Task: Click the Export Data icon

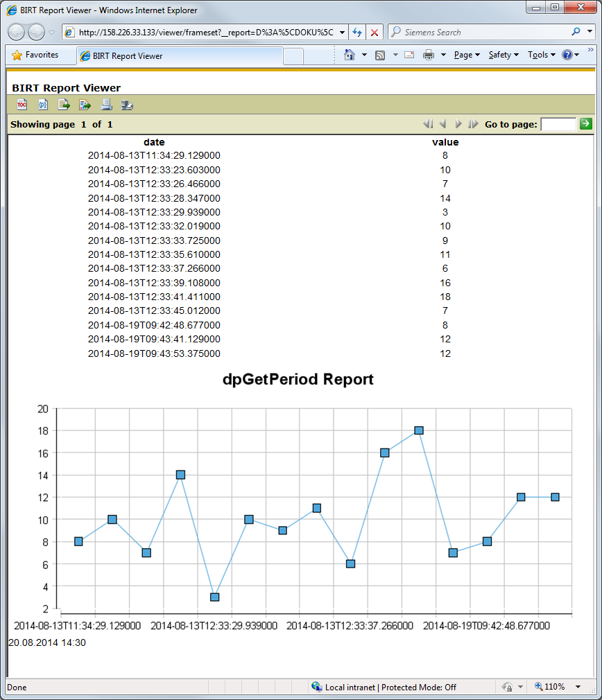Action: click(x=64, y=105)
